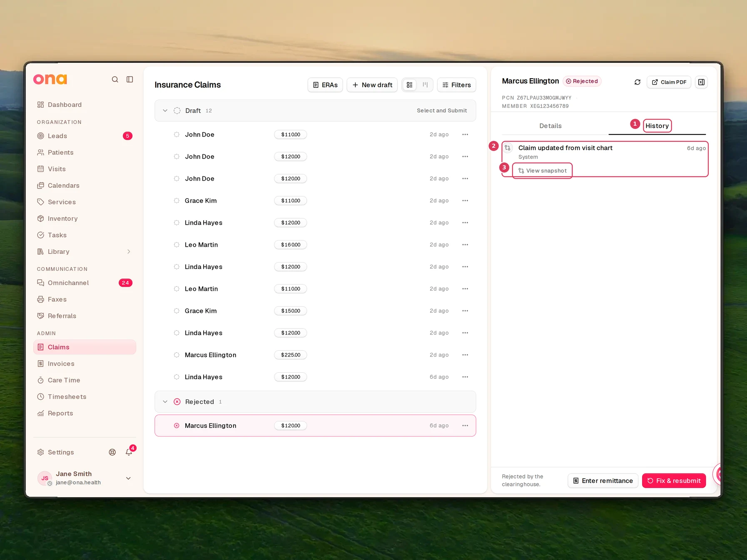The height and width of the screenshot is (560, 747).
Task: Open more options for Grace Kim $110.00
Action: [x=465, y=201]
